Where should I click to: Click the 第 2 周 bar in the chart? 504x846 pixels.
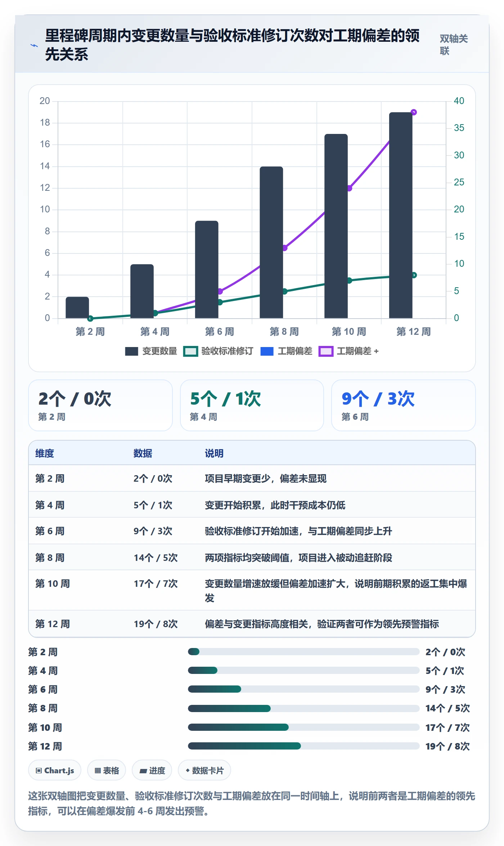click(77, 307)
